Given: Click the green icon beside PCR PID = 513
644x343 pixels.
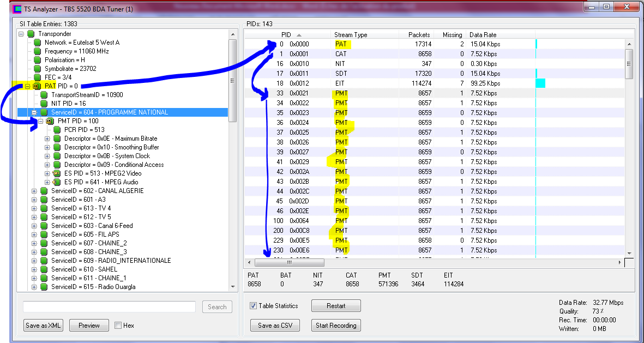Looking at the screenshot, I should pos(57,130).
